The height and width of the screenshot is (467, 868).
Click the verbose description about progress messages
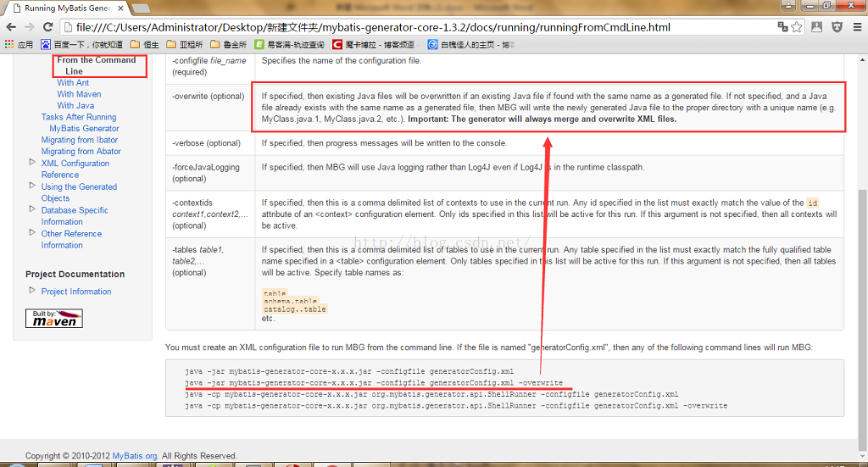(384, 142)
